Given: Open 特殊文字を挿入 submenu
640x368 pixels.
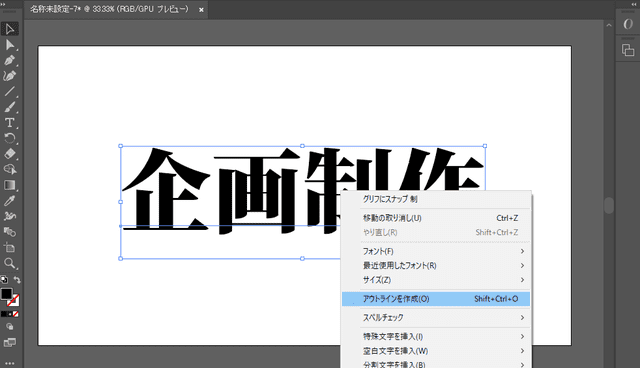Looking at the screenshot, I should [436, 337].
